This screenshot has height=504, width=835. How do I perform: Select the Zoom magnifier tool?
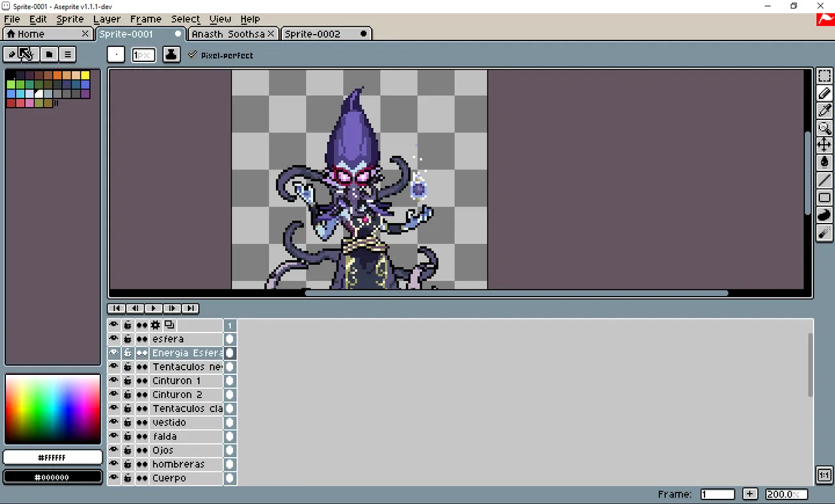[825, 128]
